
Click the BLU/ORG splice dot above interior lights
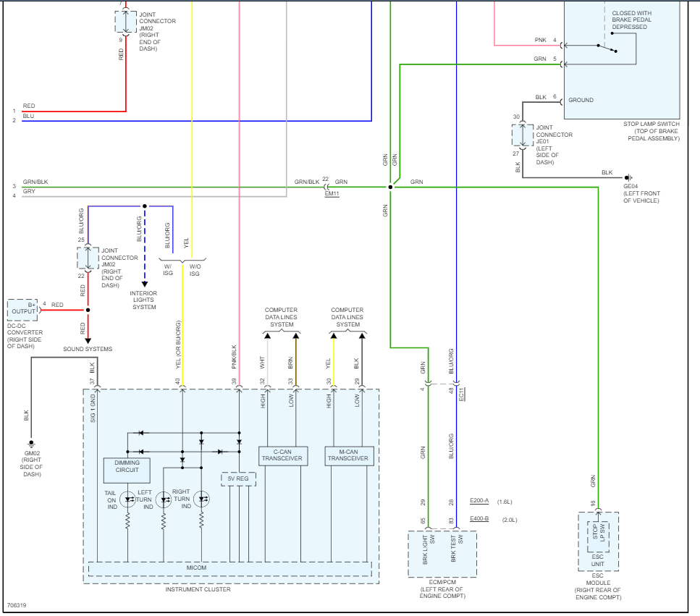tap(145, 206)
